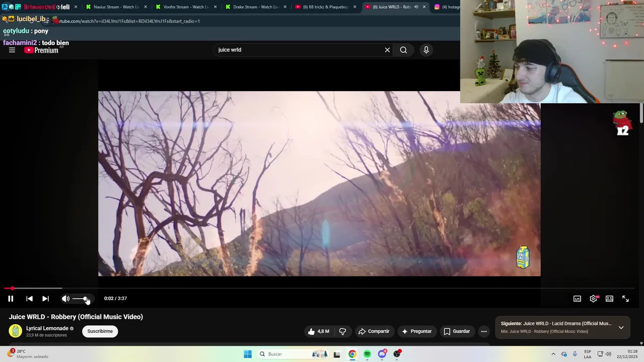This screenshot has height=362, width=644.
Task: Open Lyrical Lemonade channel avatar
Action: point(16,331)
